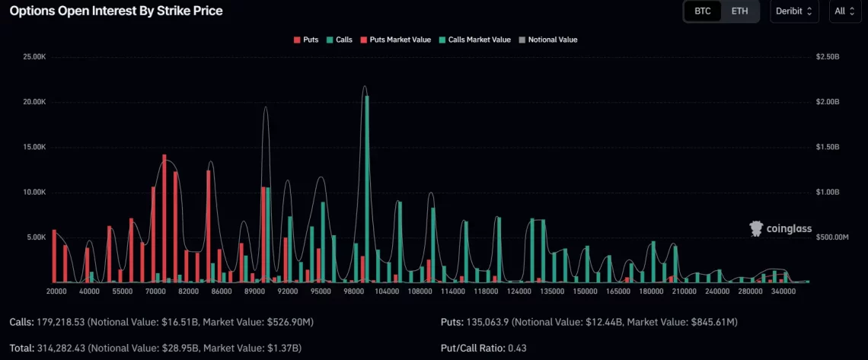The width and height of the screenshot is (868, 360).
Task: Disable the Calls Market Value series label
Action: click(480, 40)
